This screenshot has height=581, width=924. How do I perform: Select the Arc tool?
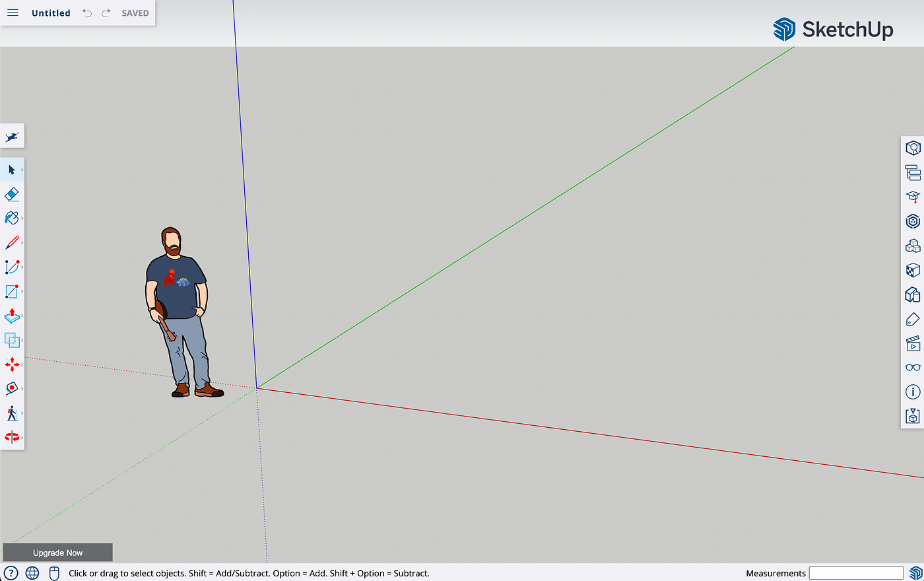(12, 267)
